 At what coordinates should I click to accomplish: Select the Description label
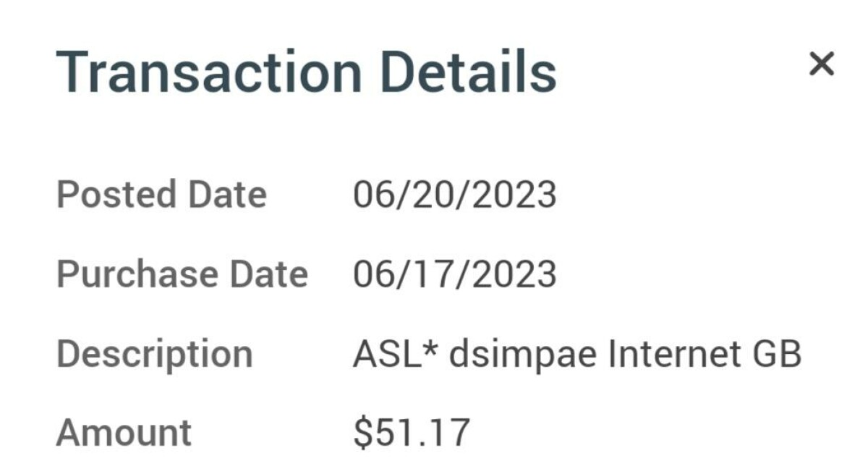pos(154,355)
